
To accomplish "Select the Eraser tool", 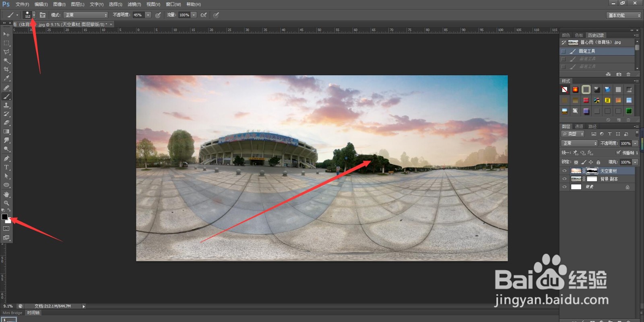I will (6, 123).
